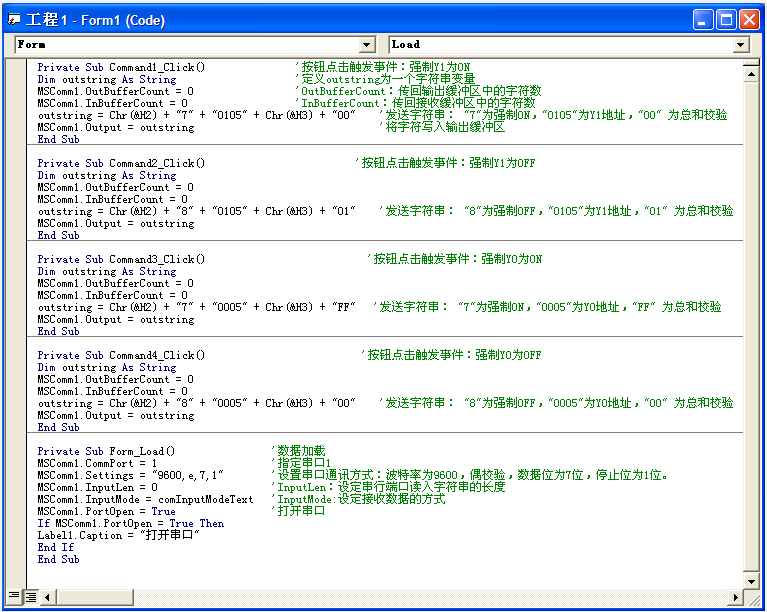The height and width of the screenshot is (612, 767).
Task: Click the horizontal scrollbar right arrow
Action: [x=736, y=596]
